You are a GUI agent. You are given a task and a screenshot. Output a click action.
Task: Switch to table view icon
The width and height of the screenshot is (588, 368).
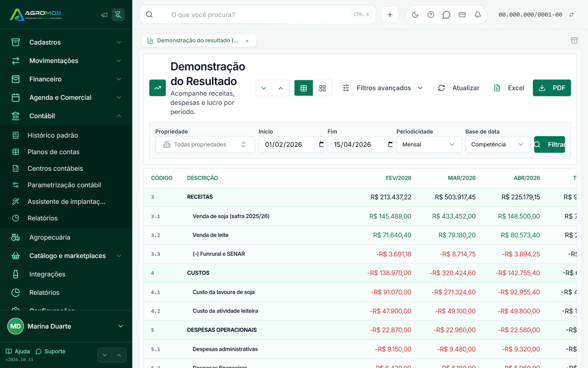(x=303, y=88)
